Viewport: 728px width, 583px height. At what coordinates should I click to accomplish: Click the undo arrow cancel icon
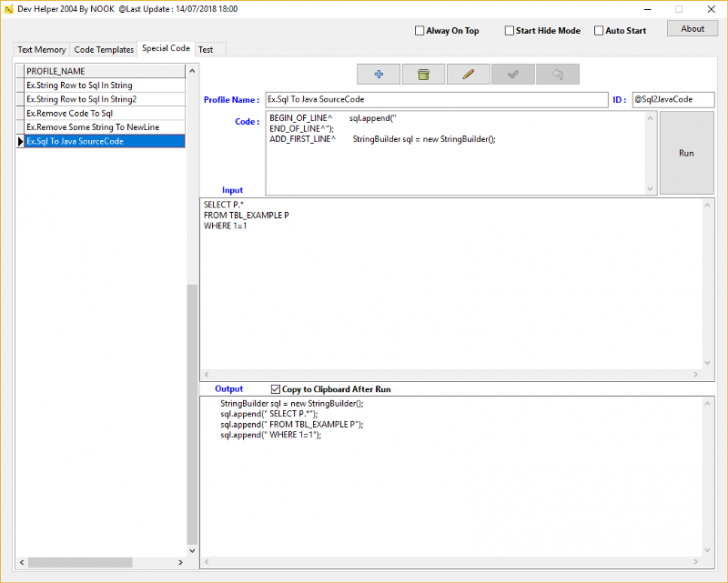pyautogui.click(x=558, y=74)
